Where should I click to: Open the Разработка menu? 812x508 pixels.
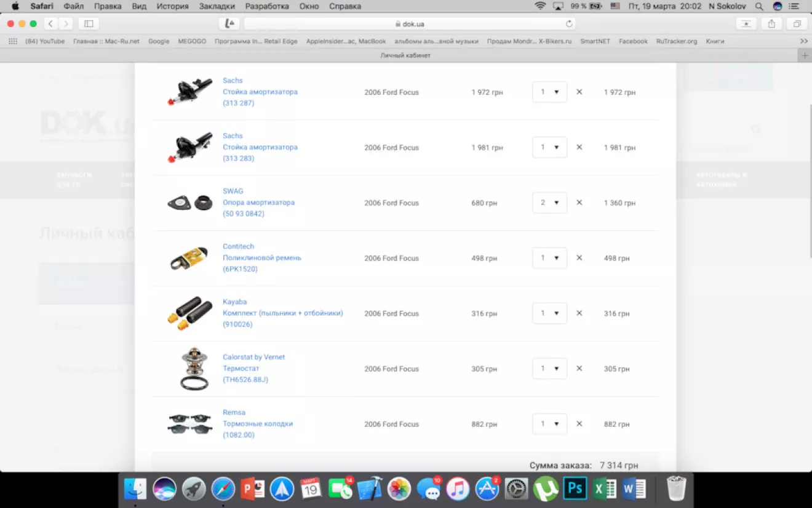pyautogui.click(x=267, y=6)
